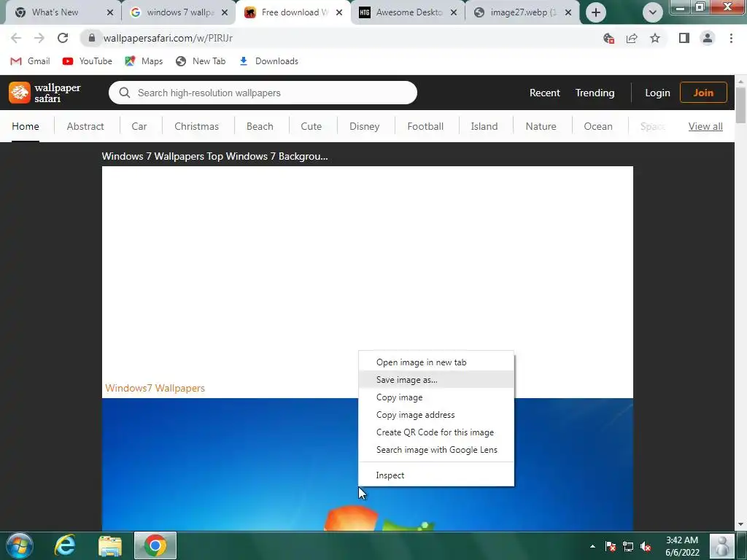Bookmark this page with the star icon
Screen dimensions: 747x560
655,38
